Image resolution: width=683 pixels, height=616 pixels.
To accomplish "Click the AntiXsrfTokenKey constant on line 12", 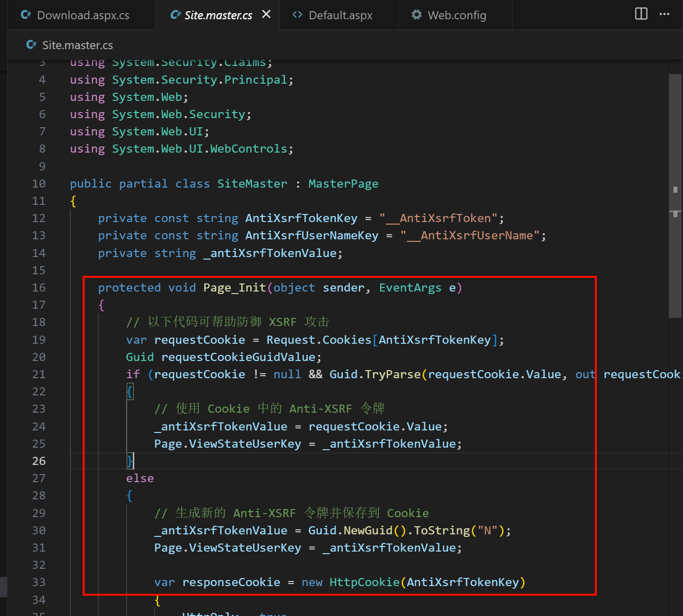I will click(301, 218).
